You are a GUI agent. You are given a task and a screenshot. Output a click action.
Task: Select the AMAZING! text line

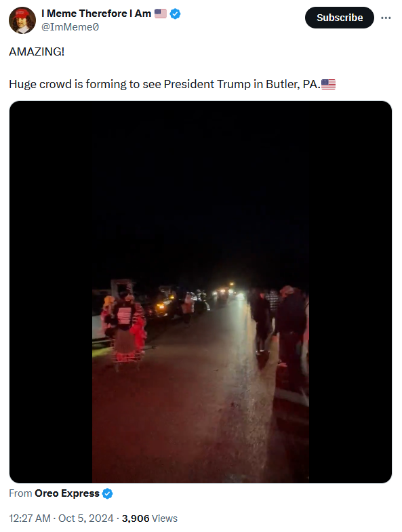tap(37, 52)
